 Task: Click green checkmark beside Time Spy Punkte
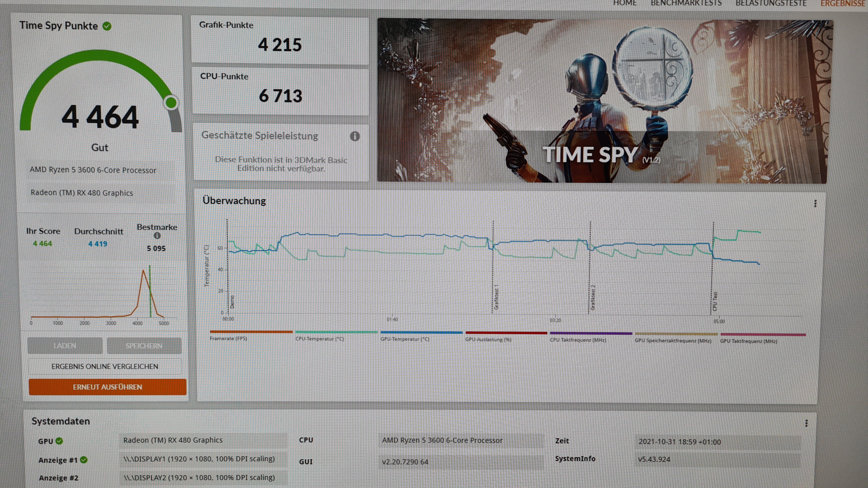[107, 26]
